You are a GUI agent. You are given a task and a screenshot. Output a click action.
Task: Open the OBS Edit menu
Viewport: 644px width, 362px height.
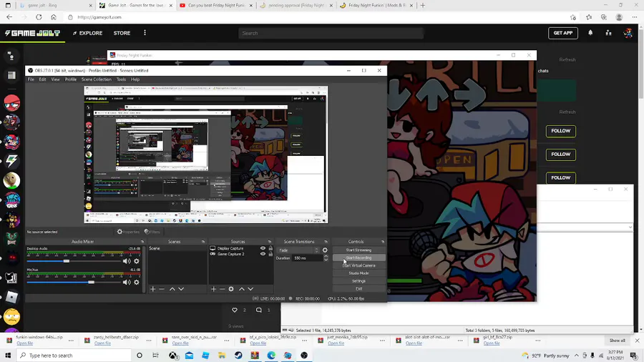(x=42, y=79)
